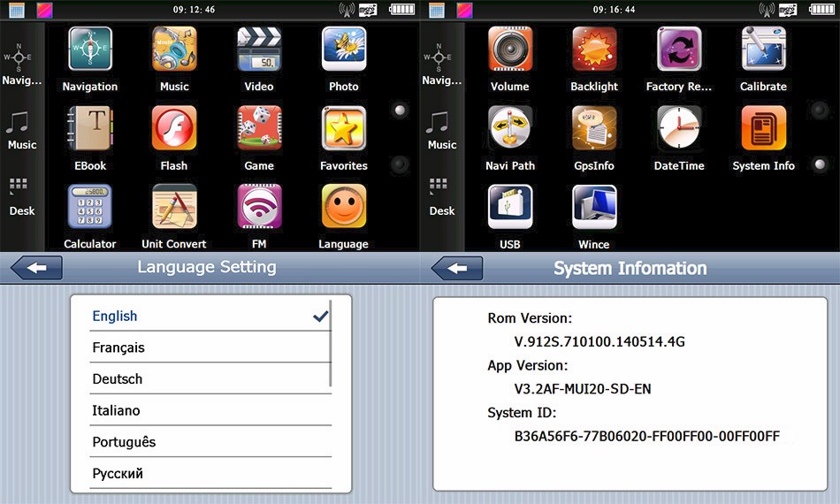The height and width of the screenshot is (504, 840).
Task: Select Français as the language
Action: coord(209,347)
